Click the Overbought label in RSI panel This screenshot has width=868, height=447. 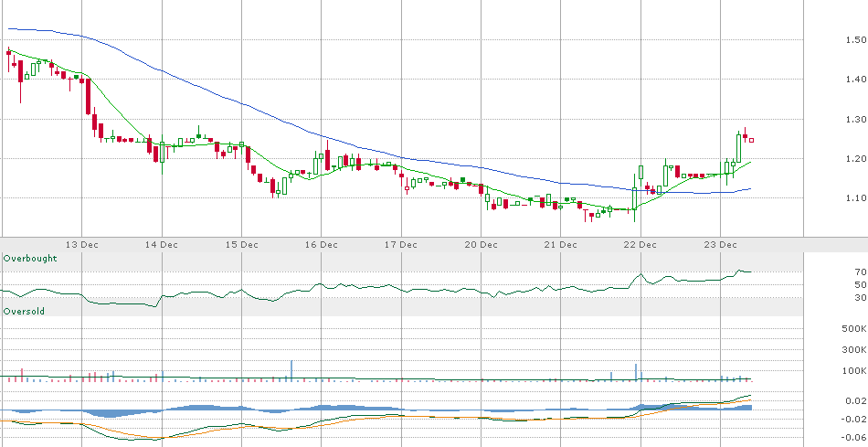pyautogui.click(x=30, y=258)
